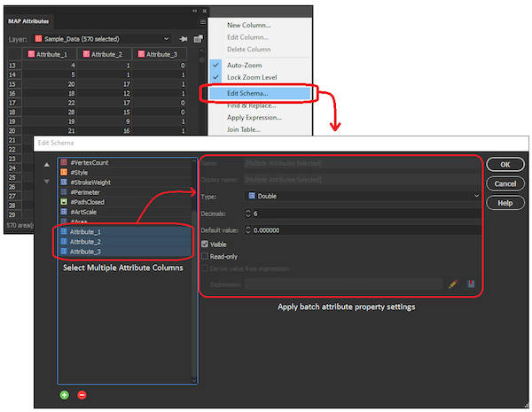Click the Attribute_3 column header icon
Viewport: 532px width, 412px height.
(141, 54)
